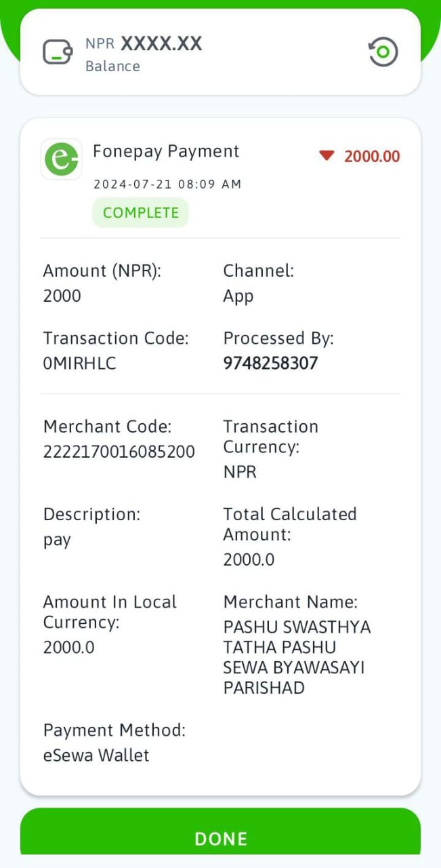Tap the Transaction Currency value NPR
Screen dimensions: 441x868
click(240, 472)
